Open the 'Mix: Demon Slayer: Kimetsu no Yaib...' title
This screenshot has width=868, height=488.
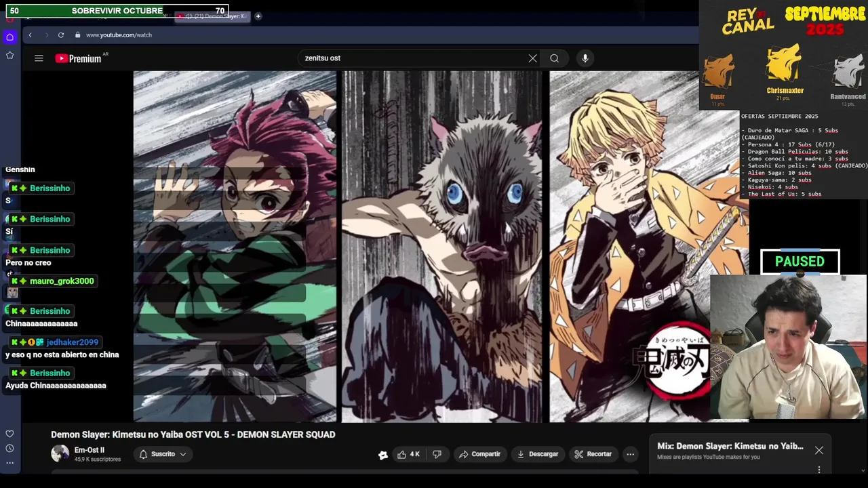point(730,447)
